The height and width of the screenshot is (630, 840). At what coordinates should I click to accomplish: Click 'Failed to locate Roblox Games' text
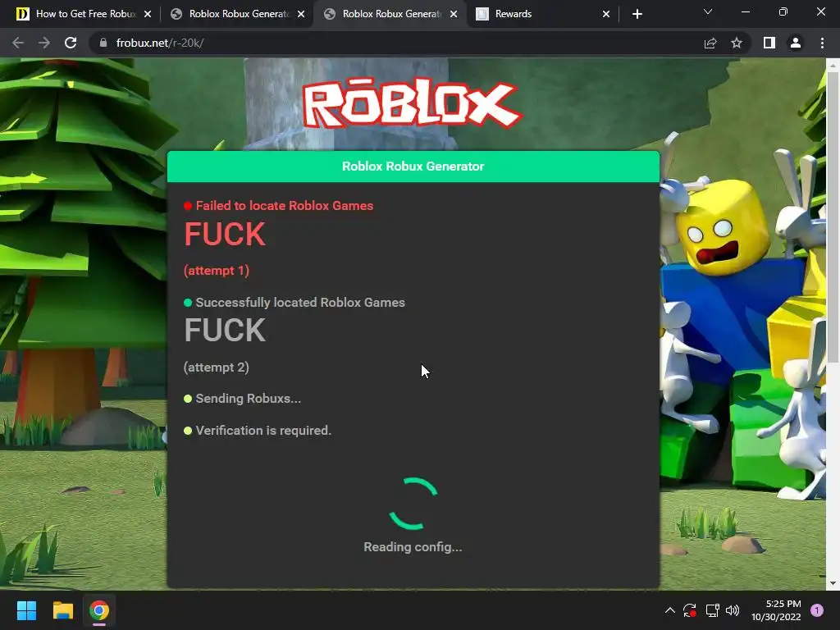click(285, 206)
